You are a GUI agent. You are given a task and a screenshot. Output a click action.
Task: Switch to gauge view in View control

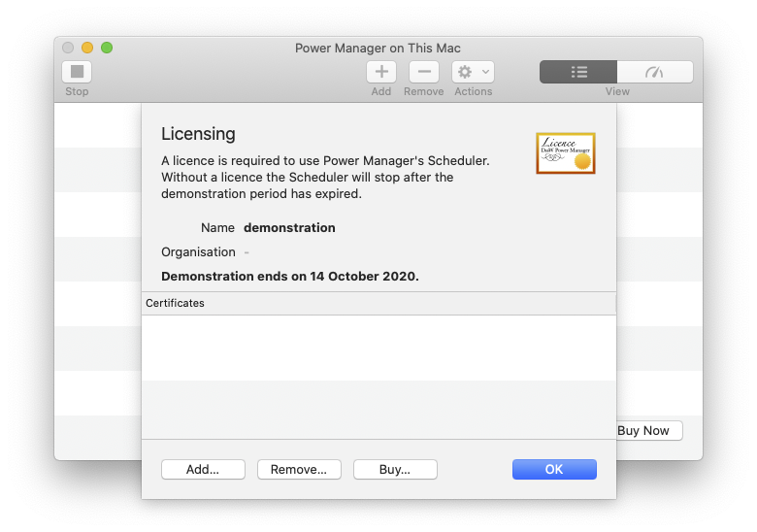[655, 72]
